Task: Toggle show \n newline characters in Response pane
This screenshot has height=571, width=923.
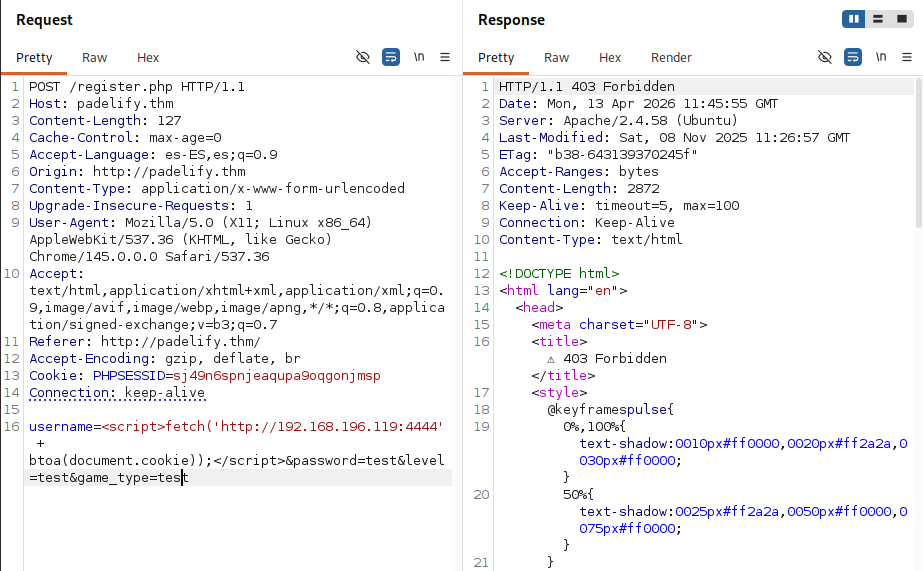Action: 881,57
